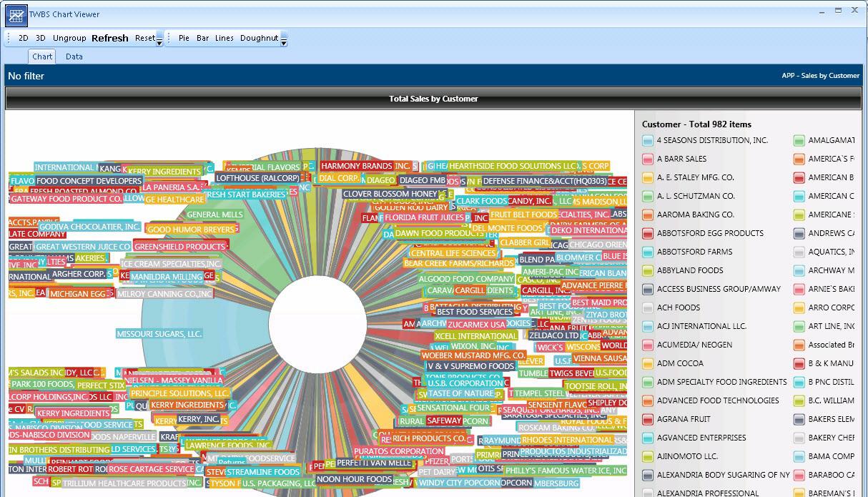Viewport: 868px width, 497px height.
Task: Click the AAROMA BAKING CO. legend swatch
Action: 648,215
